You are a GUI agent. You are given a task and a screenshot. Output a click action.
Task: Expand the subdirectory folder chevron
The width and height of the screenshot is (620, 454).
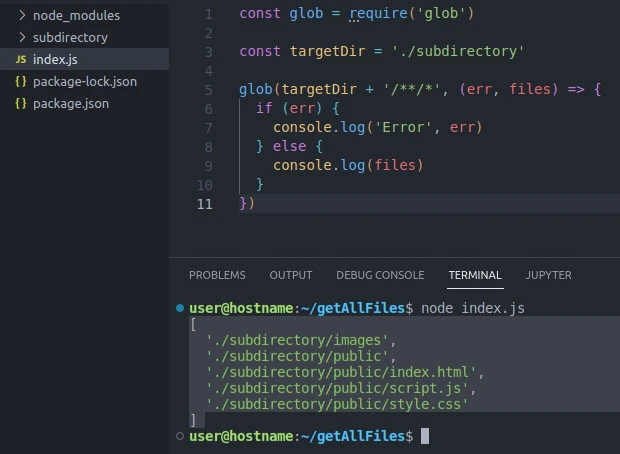click(x=22, y=38)
